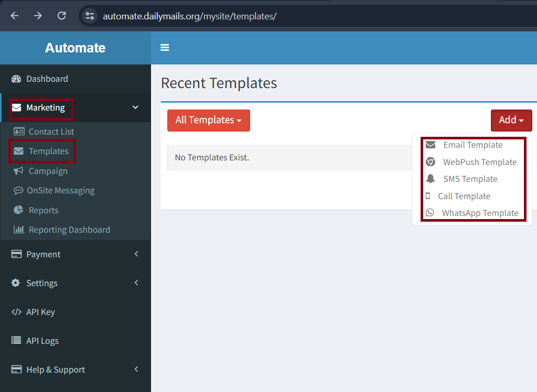This screenshot has width=537, height=392.
Task: Click the OnSite Messaging chat bubble icon
Action: point(18,191)
